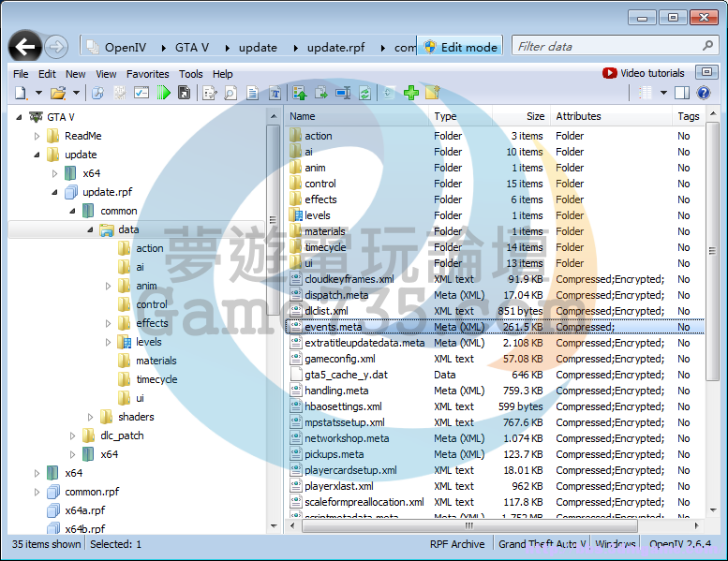Click the new file toolbar icon

click(21, 93)
